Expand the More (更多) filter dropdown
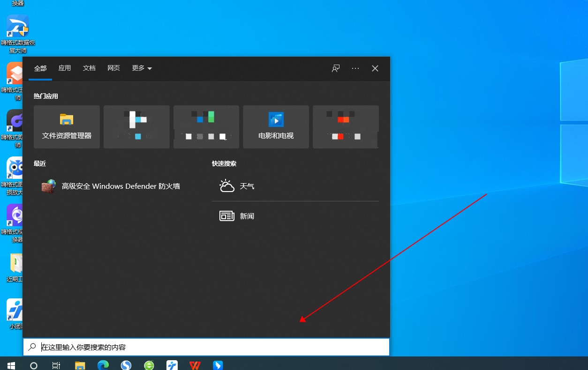Viewport: 588px width, 370px height. [x=142, y=68]
